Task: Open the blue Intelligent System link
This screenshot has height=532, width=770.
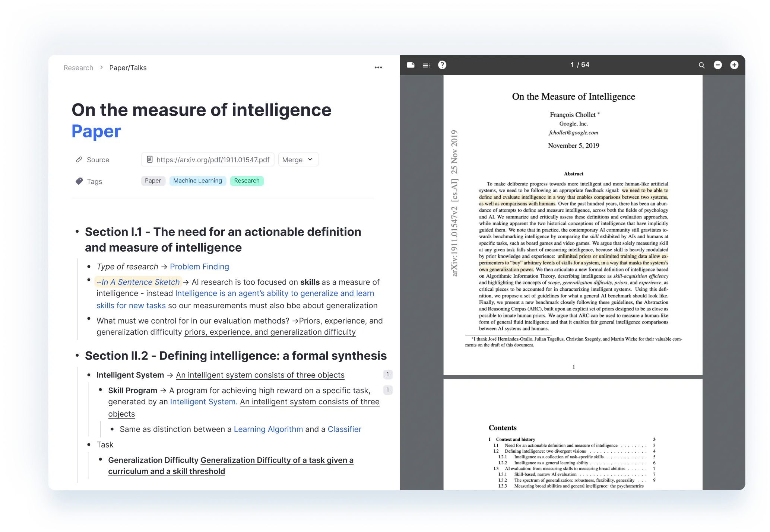Action: click(x=204, y=402)
